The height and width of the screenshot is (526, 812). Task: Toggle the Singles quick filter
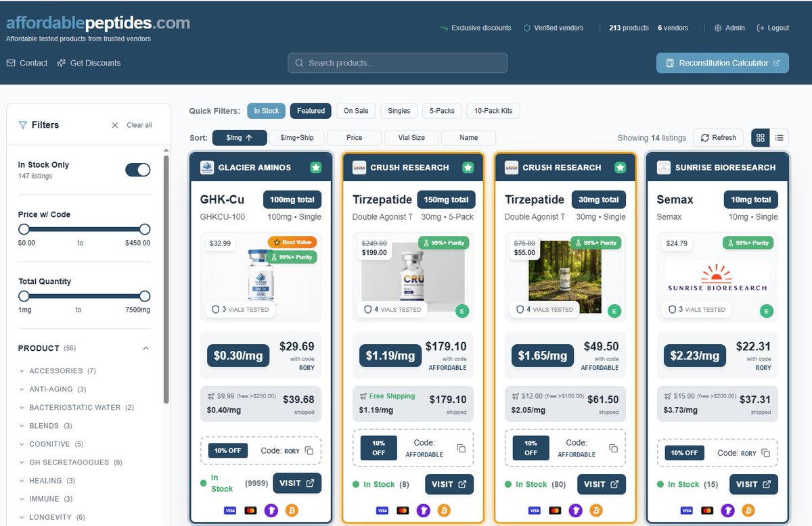[399, 111]
